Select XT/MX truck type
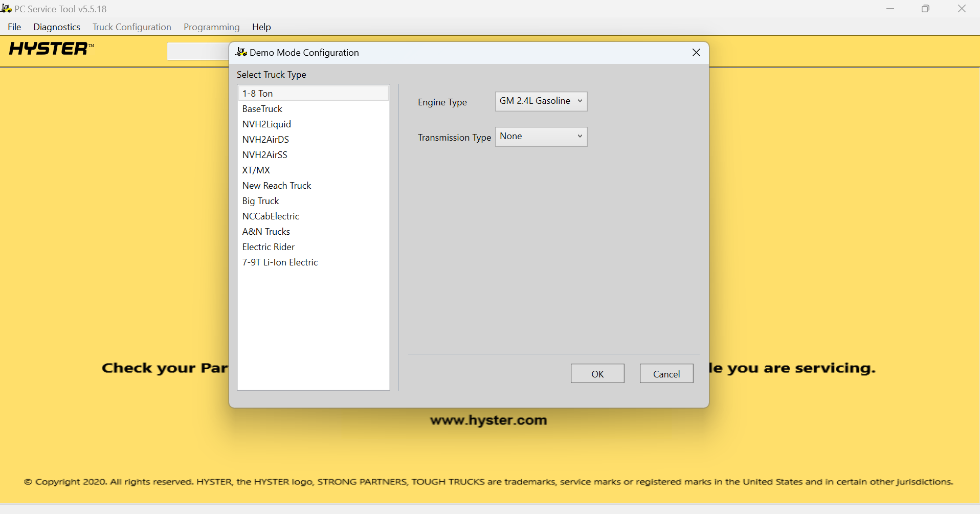The height and width of the screenshot is (514, 980). [x=313, y=170]
